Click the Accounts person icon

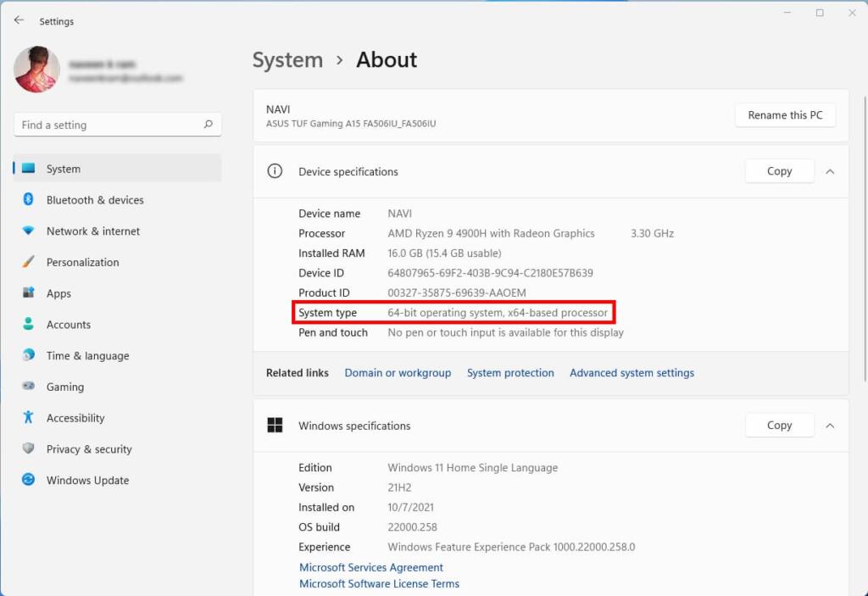28,324
